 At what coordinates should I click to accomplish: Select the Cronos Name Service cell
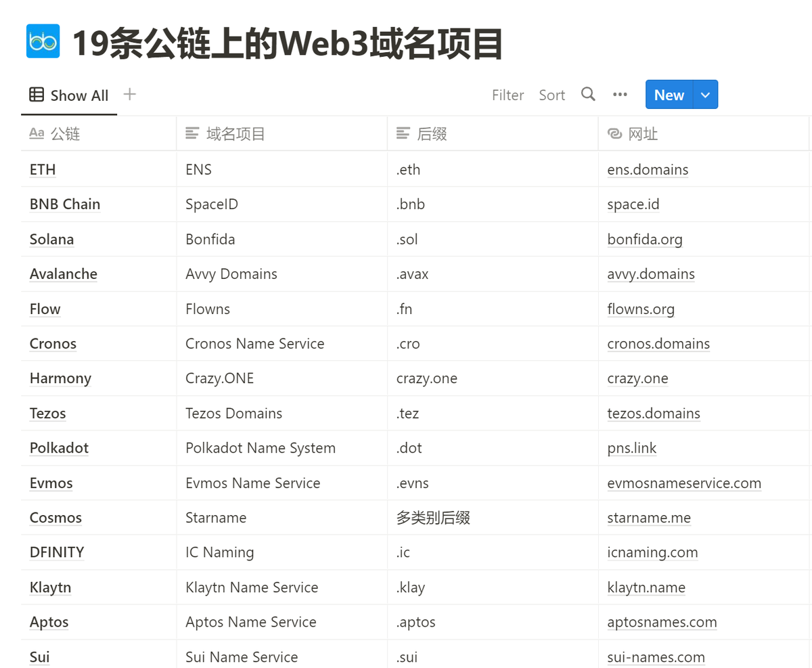click(281, 343)
